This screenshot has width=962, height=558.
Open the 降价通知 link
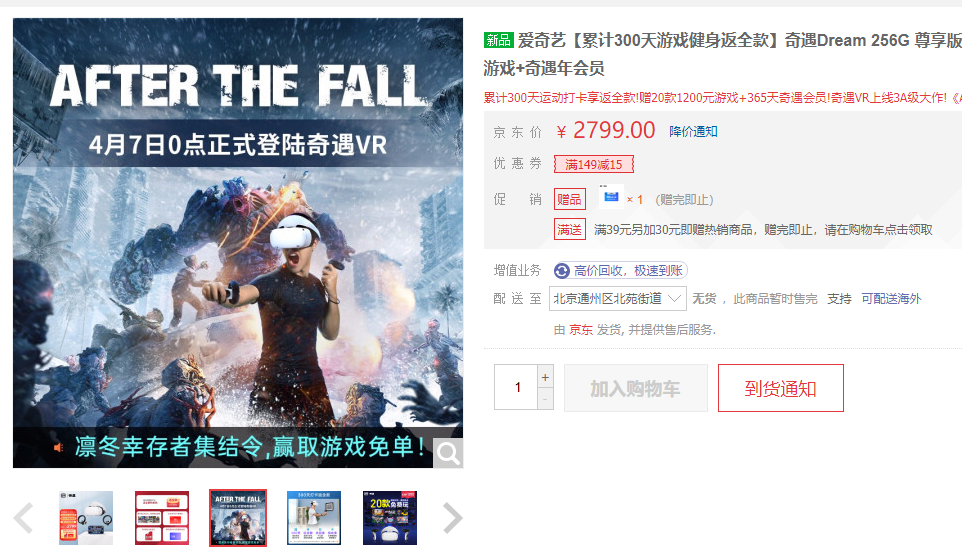[x=693, y=131]
